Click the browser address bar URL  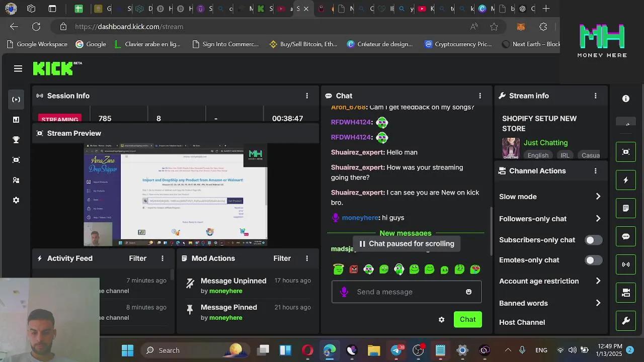pos(129,27)
